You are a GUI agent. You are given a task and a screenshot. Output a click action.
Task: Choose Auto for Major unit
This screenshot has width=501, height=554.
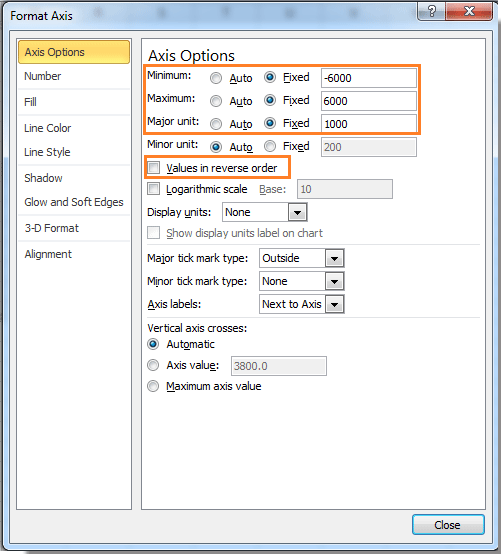coord(216,124)
